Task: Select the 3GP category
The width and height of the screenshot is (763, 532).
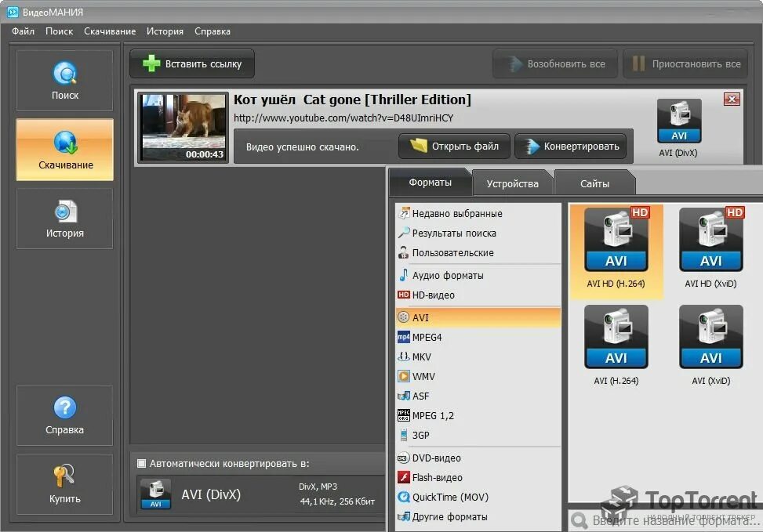Action: coord(478,435)
